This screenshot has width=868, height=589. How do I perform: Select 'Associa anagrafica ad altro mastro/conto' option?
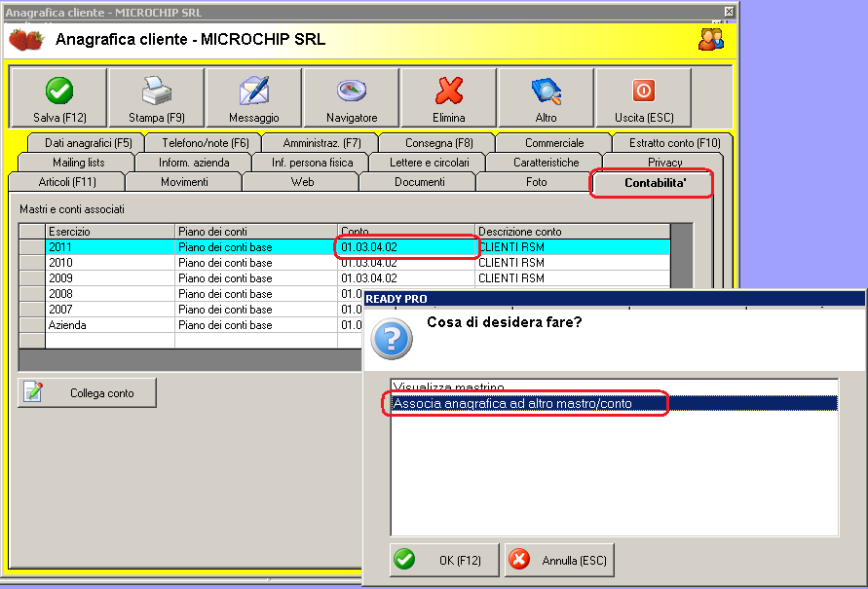click(x=615, y=403)
